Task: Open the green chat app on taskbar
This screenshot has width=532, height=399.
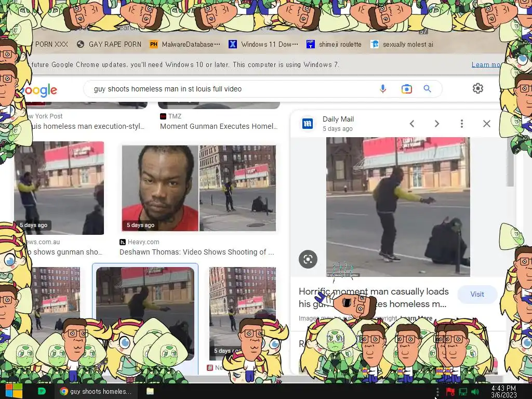Action: point(42,391)
